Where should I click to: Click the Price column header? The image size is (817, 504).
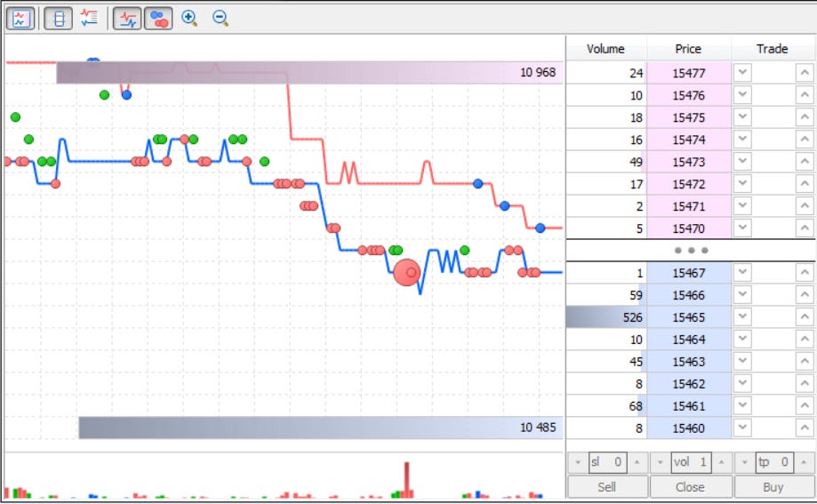coord(688,49)
